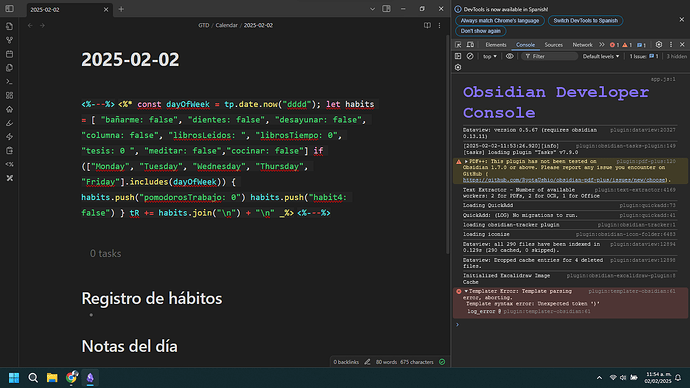The height and width of the screenshot is (388, 690).
Task: Switch to the Sources tab
Action: [553, 45]
